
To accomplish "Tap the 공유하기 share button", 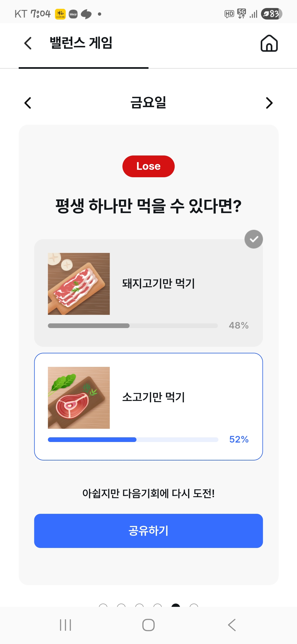I will click(148, 531).
